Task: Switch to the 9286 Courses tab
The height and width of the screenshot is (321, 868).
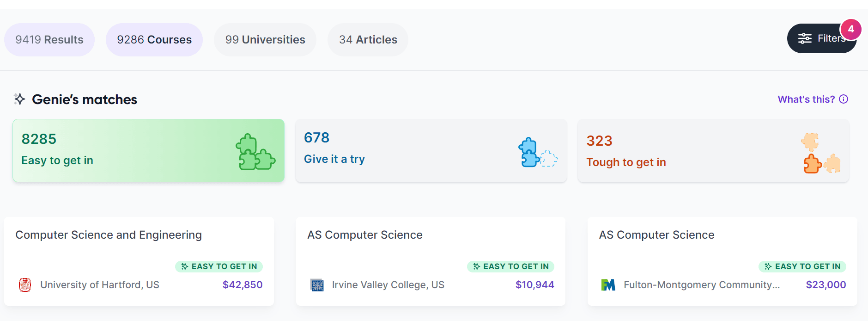Action: point(154,40)
